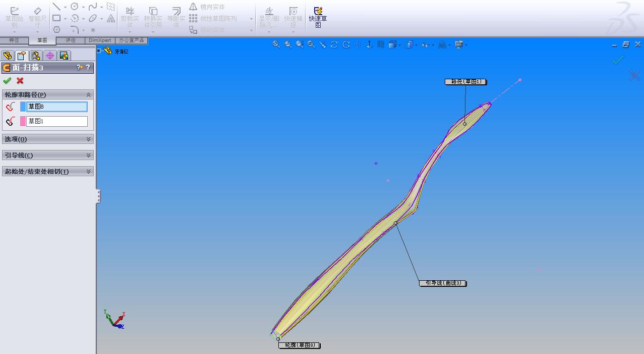Accept feature via viewport green checkmark
The width and height of the screenshot is (644, 354).
point(618,60)
